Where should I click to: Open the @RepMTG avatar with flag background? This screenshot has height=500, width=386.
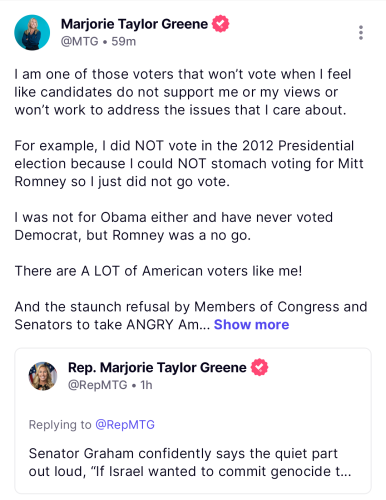click(43, 376)
